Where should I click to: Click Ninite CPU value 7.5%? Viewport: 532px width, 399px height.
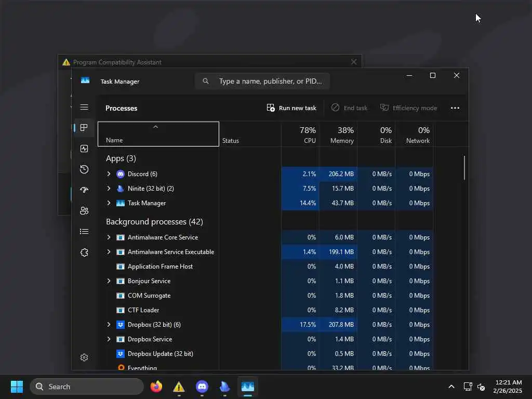[x=309, y=189]
